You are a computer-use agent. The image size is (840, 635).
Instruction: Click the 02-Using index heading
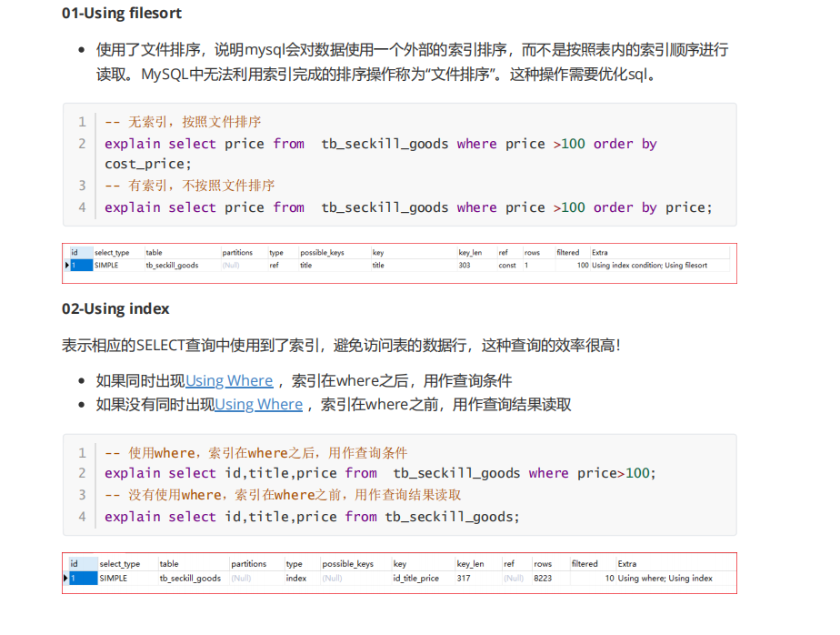pos(115,309)
